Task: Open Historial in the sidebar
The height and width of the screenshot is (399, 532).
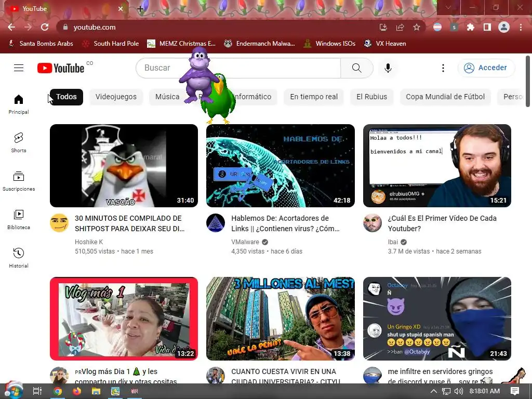Action: point(19,258)
